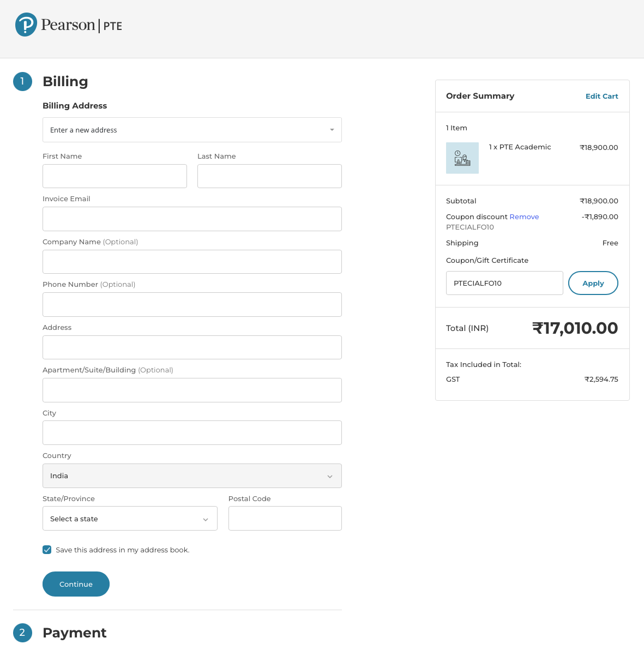The image size is (644, 650).
Task: Click the Company Name input
Action: tap(192, 262)
